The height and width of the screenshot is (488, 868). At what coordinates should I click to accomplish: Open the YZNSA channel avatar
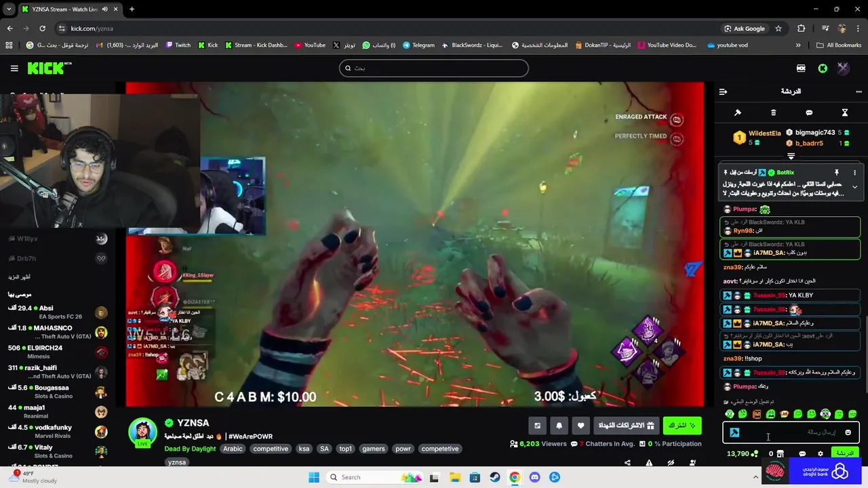(142, 432)
